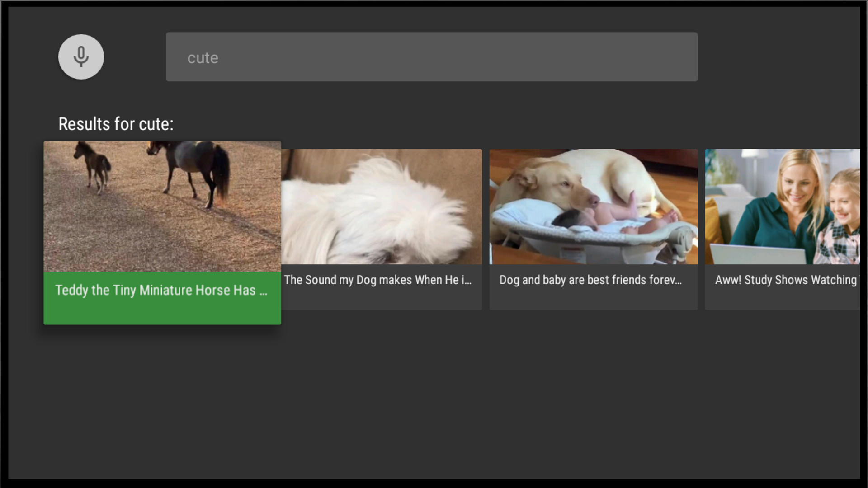The width and height of the screenshot is (868, 488).
Task: Click 'Aww! Study Shows Watching' title
Action: [x=785, y=280]
